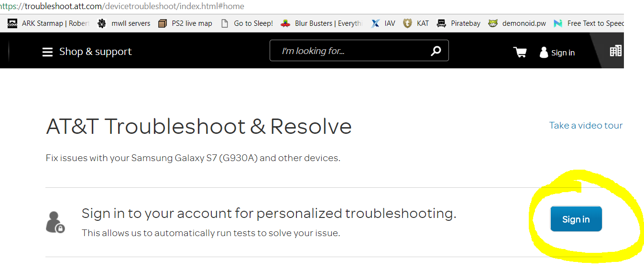Open the shopping cart

[520, 52]
